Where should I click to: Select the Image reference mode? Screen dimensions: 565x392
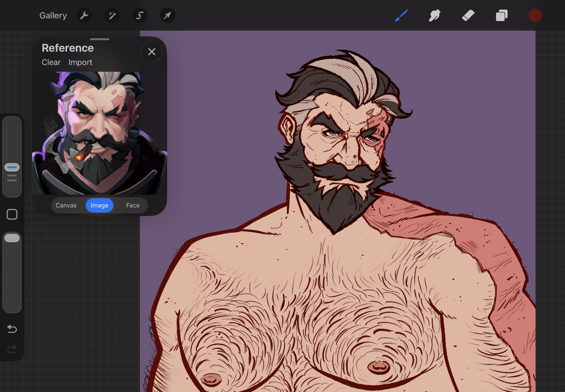coord(99,205)
